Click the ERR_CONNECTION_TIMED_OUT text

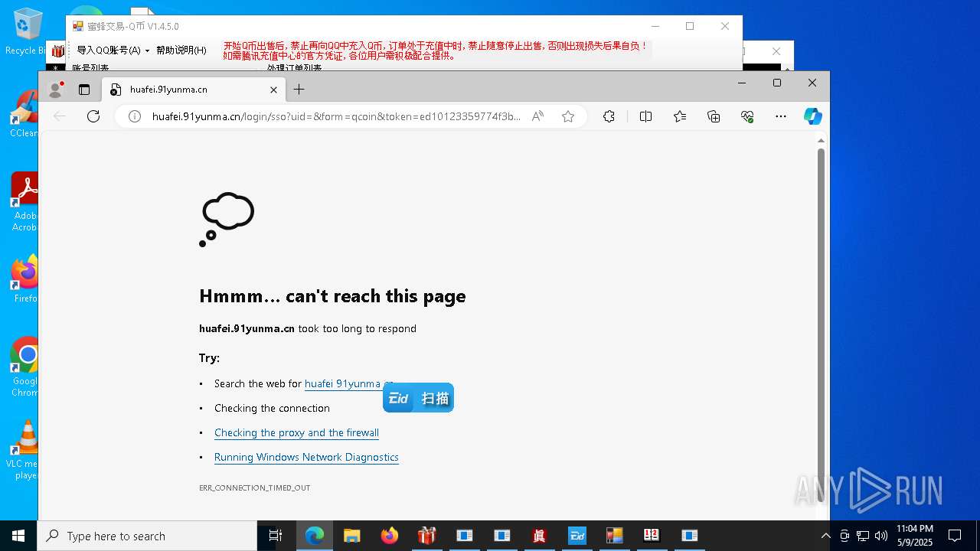(254, 487)
